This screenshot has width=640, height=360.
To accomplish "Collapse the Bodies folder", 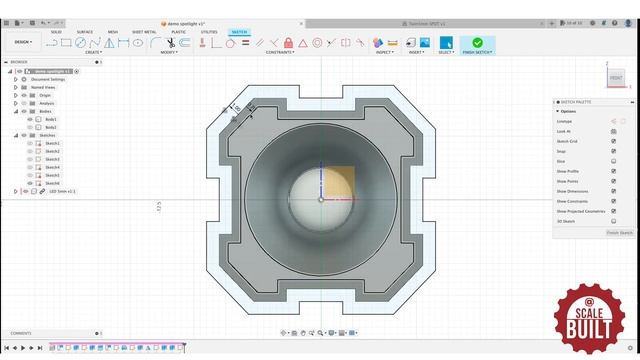I will coord(16,111).
